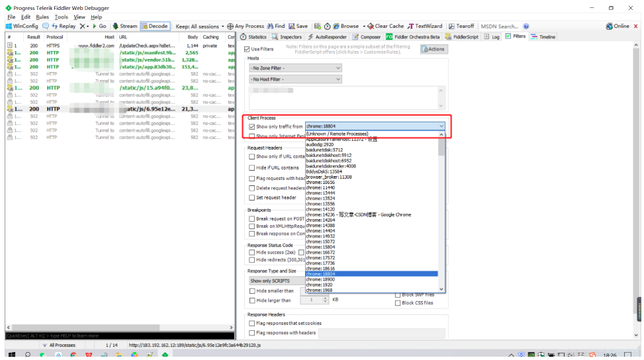Launch Browse from the toolbar

point(345,26)
